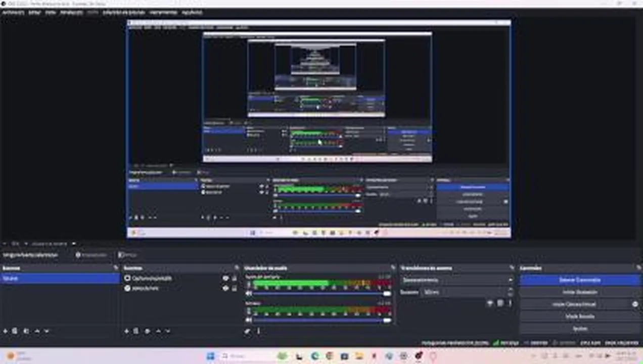Move scene down with Escenas down arrow

pos(47,331)
